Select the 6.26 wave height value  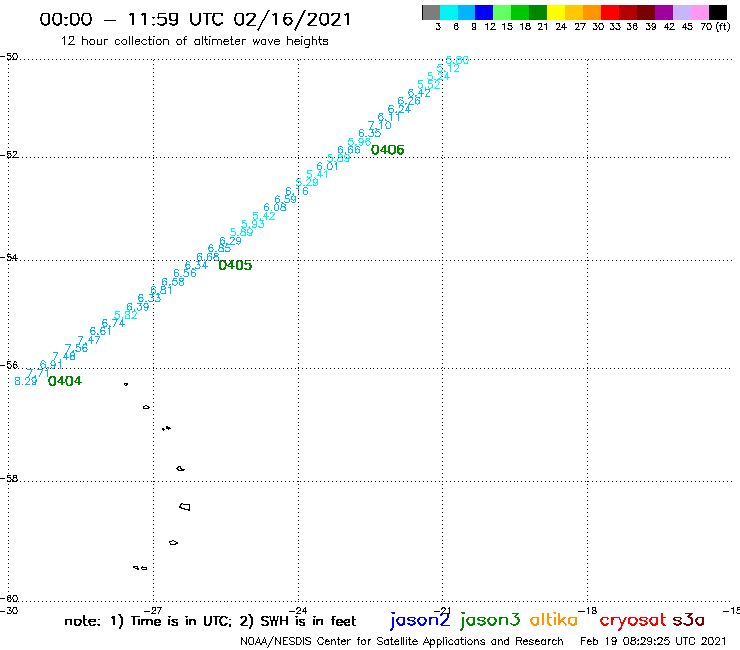point(409,101)
